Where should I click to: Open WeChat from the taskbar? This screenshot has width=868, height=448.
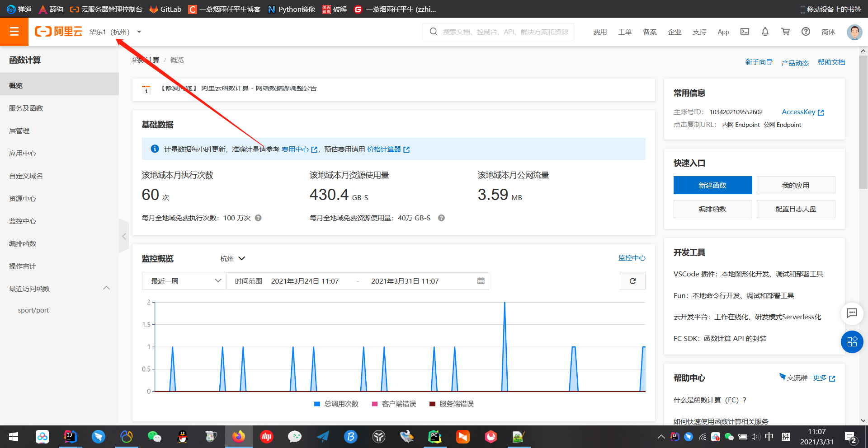(155, 437)
